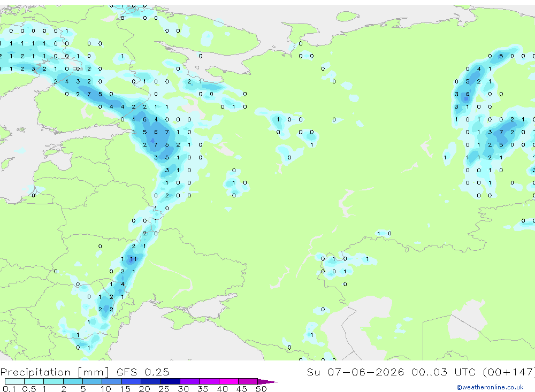The image size is (535, 392).
Task: Click the 10–15 mm legend color box
Action: click(x=112, y=381)
